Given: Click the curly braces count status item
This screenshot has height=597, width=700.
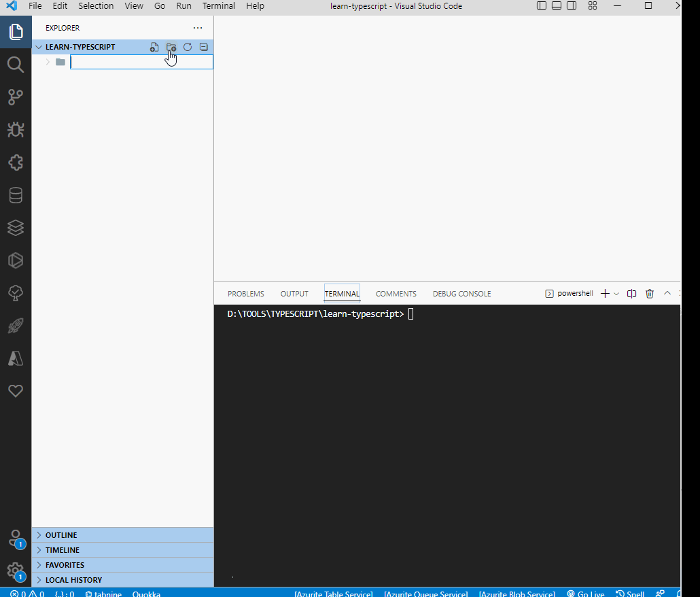Looking at the screenshot, I should (65, 594).
